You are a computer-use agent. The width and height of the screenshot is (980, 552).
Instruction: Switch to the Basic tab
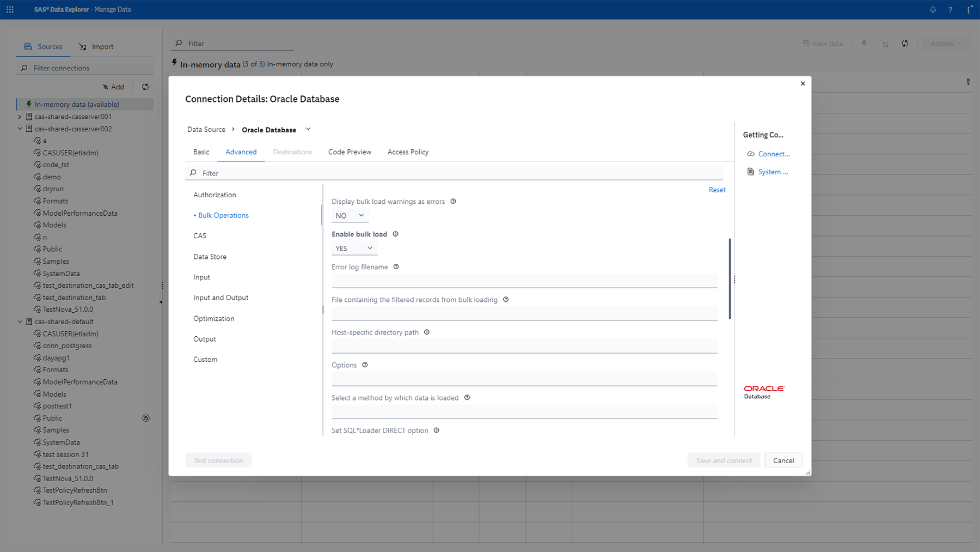pos(201,151)
